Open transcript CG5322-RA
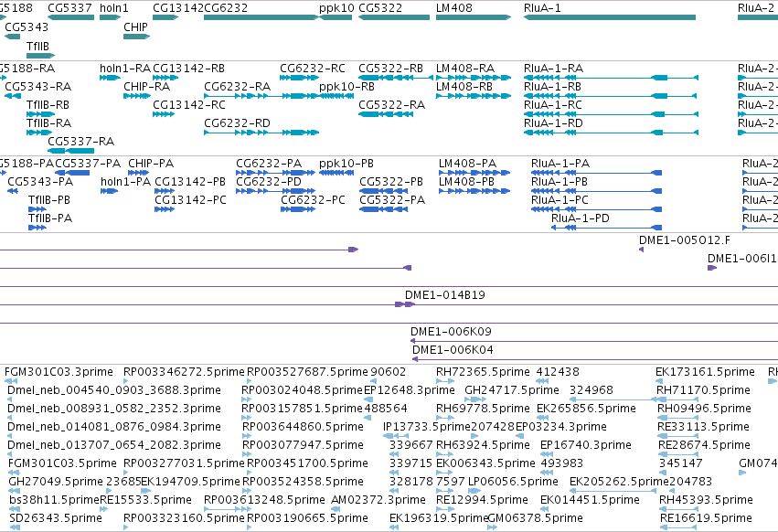The width and height of the screenshot is (778, 532). point(391,105)
